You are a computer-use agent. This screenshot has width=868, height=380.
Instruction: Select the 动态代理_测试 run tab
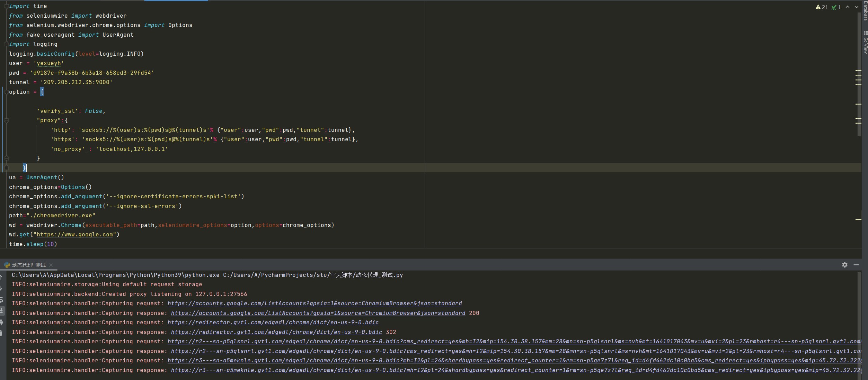tap(29, 265)
